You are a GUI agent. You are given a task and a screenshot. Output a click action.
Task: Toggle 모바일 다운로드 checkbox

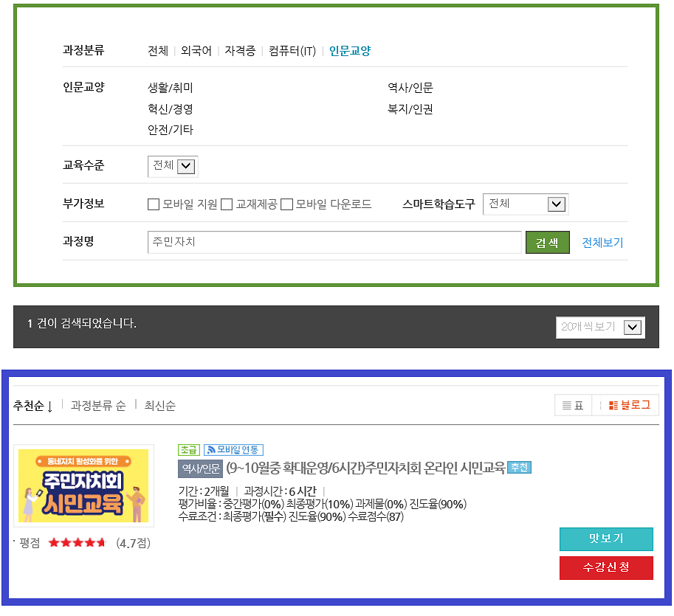pyautogui.click(x=287, y=204)
